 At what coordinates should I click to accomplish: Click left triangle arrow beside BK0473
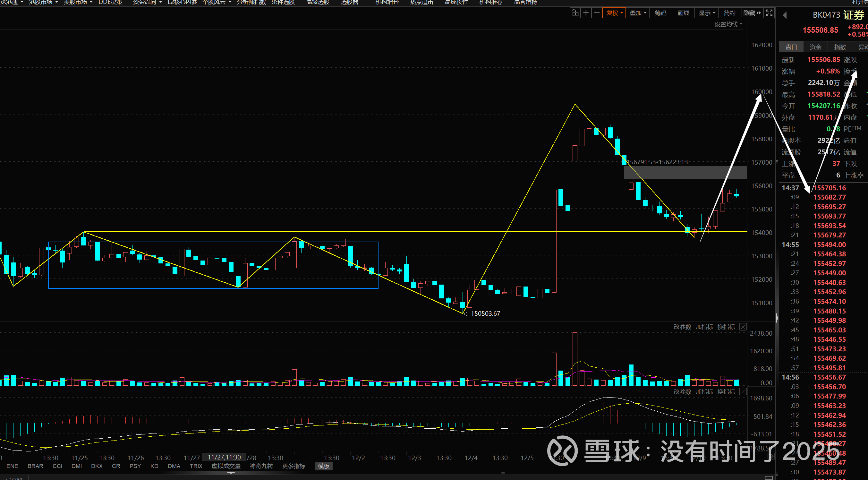pyautogui.click(x=785, y=15)
